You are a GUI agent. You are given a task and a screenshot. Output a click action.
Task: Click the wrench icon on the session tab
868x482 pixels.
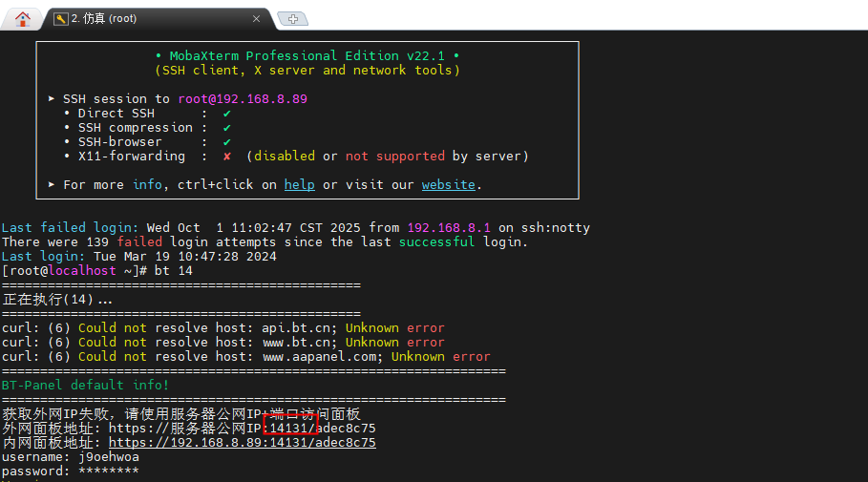(60, 19)
